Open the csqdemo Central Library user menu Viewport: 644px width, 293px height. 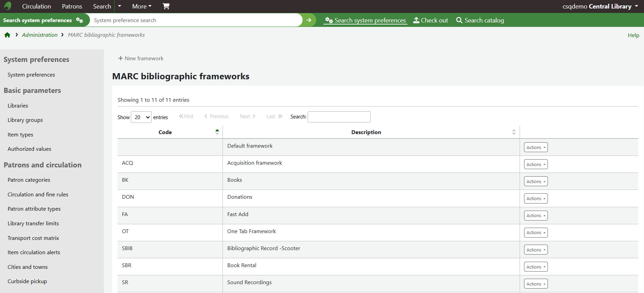pos(600,6)
